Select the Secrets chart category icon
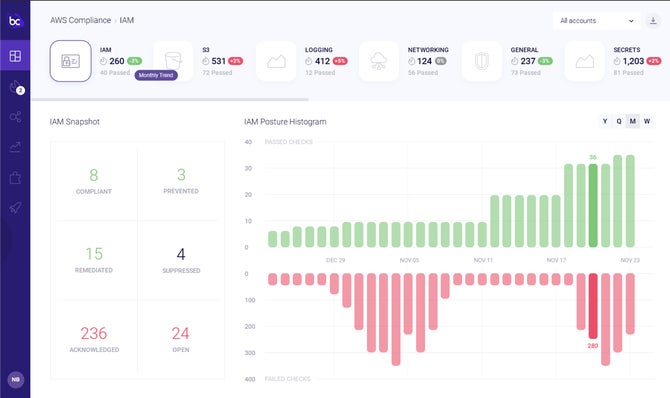Image resolution: width=670 pixels, height=398 pixels. [585, 61]
